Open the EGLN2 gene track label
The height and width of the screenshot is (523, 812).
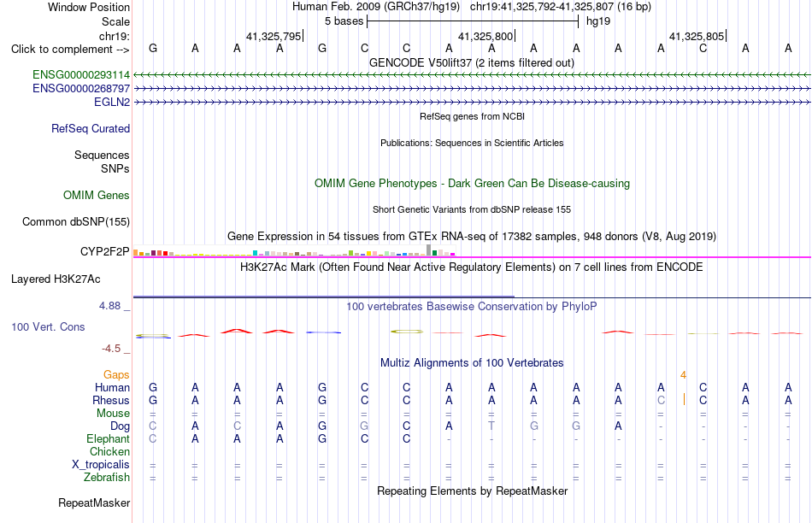point(112,102)
